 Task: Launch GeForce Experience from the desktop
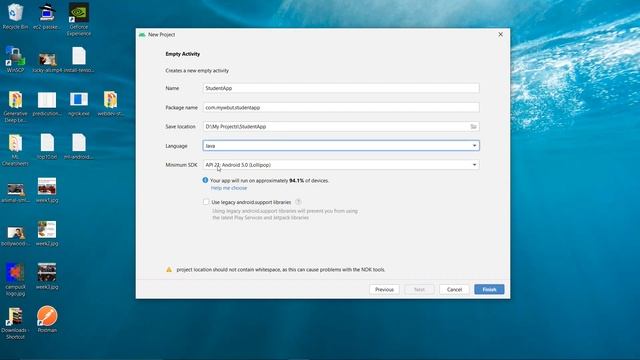pos(79,13)
